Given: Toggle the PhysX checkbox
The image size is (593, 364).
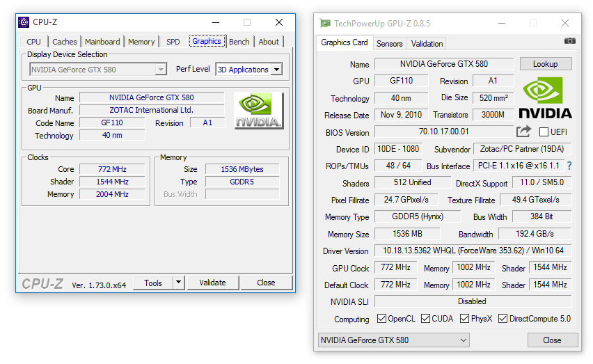Looking at the screenshot, I should (x=465, y=319).
